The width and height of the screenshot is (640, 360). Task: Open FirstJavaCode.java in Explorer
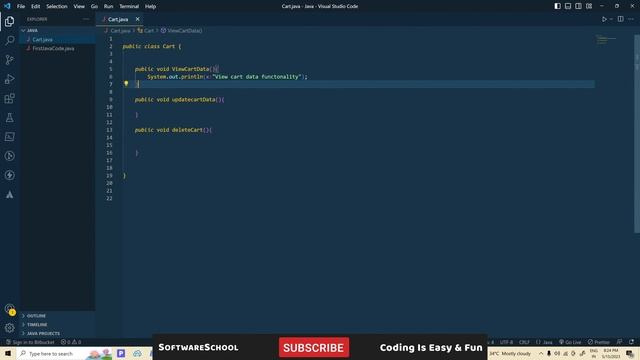[x=57, y=49]
